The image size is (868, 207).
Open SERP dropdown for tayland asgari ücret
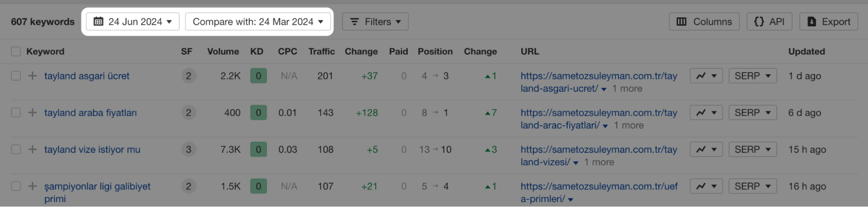click(752, 76)
